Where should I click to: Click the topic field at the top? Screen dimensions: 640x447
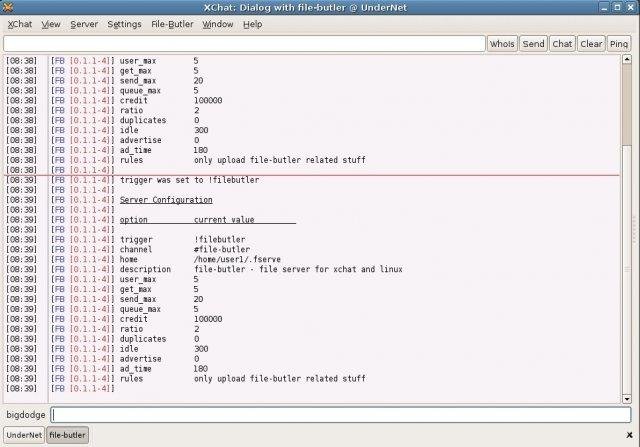pos(244,44)
